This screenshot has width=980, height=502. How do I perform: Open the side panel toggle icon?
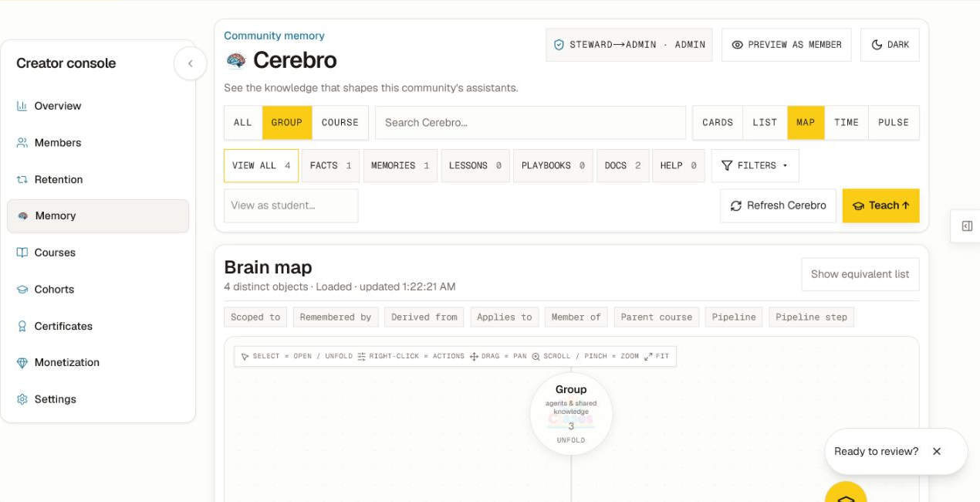967,226
